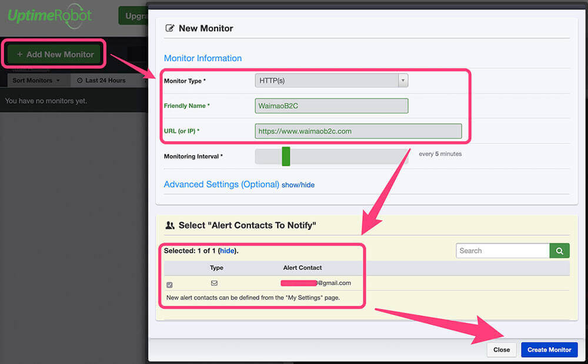This screenshot has width=588, height=364.
Task: Click the email envelope type icon
Action: pyautogui.click(x=214, y=283)
